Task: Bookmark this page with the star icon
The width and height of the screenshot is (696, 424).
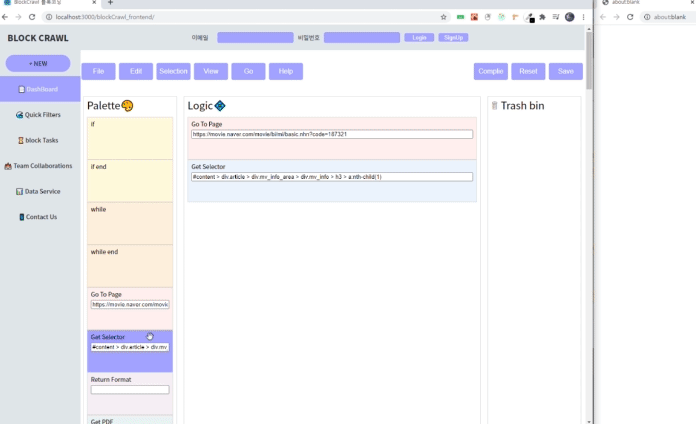Action: (x=443, y=17)
